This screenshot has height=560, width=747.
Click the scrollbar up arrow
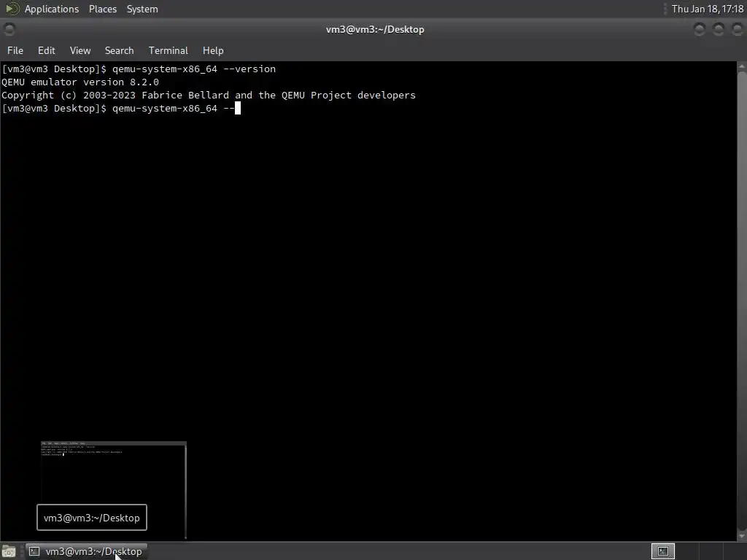[742, 66]
